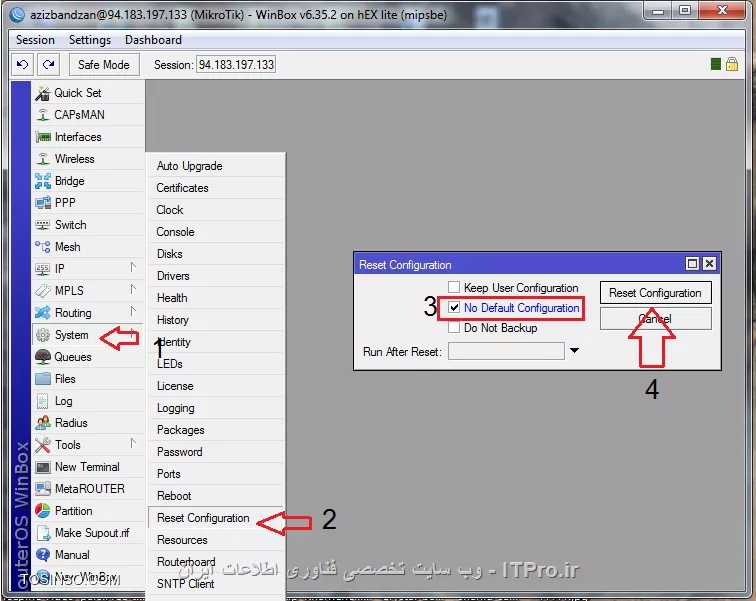Click the Radius users icon
The height and width of the screenshot is (601, 756).
tap(42, 423)
